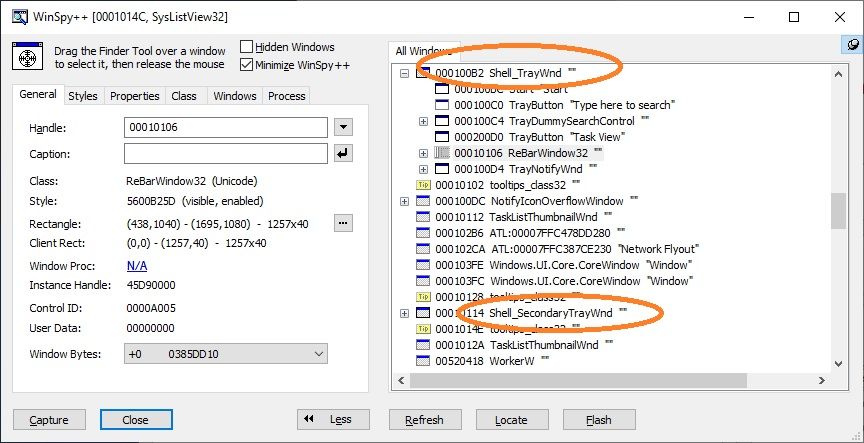Click in the Handle input field

[x=226, y=128]
